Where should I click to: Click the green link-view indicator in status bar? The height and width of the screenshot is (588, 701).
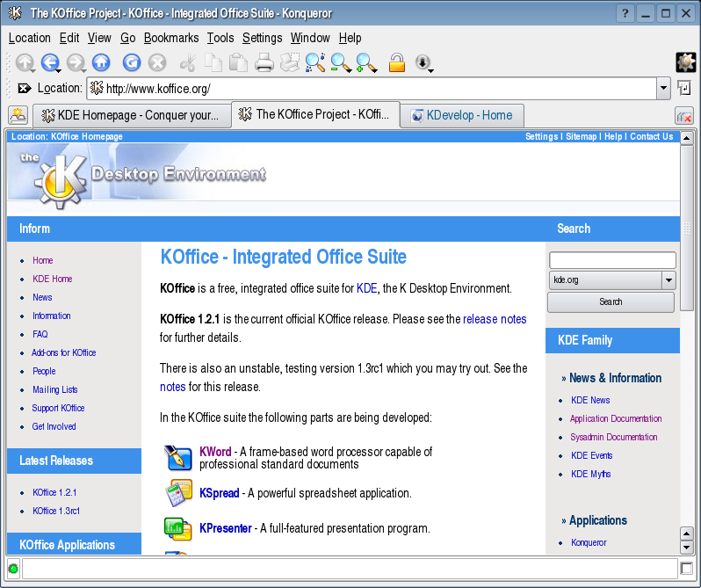tap(13, 569)
